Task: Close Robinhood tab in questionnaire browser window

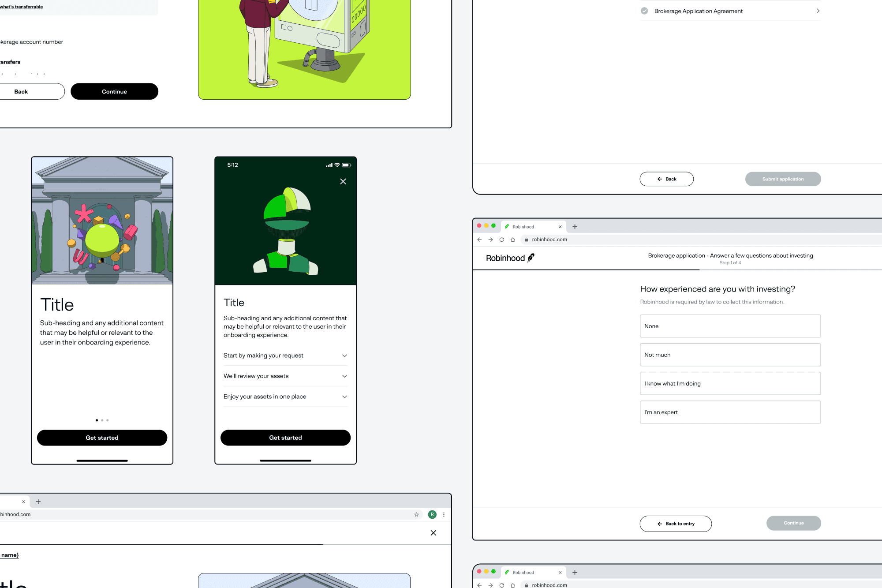Action: 560,227
